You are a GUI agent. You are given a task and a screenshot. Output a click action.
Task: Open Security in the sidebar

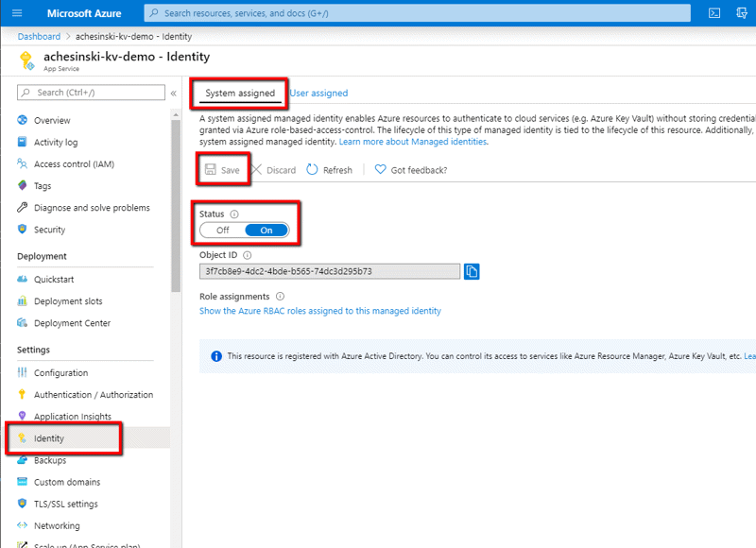49,230
